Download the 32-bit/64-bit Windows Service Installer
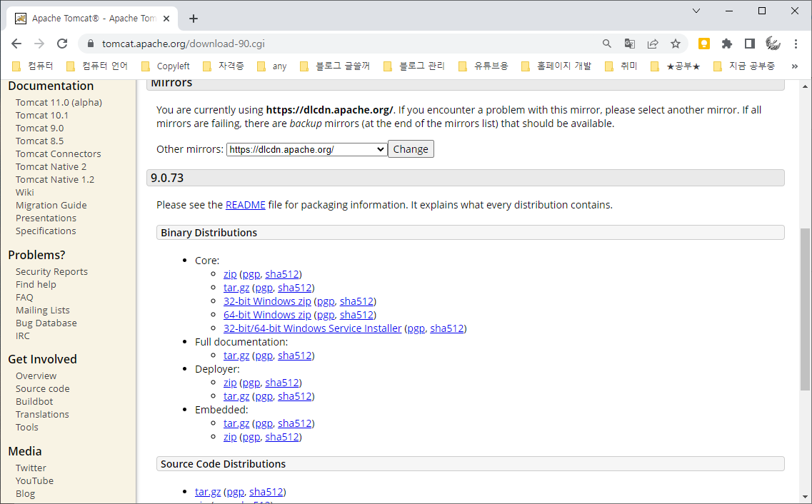This screenshot has height=504, width=812. [312, 328]
